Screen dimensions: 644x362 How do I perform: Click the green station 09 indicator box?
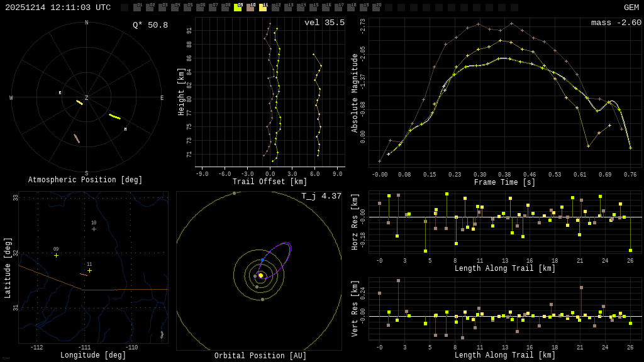(x=238, y=8)
